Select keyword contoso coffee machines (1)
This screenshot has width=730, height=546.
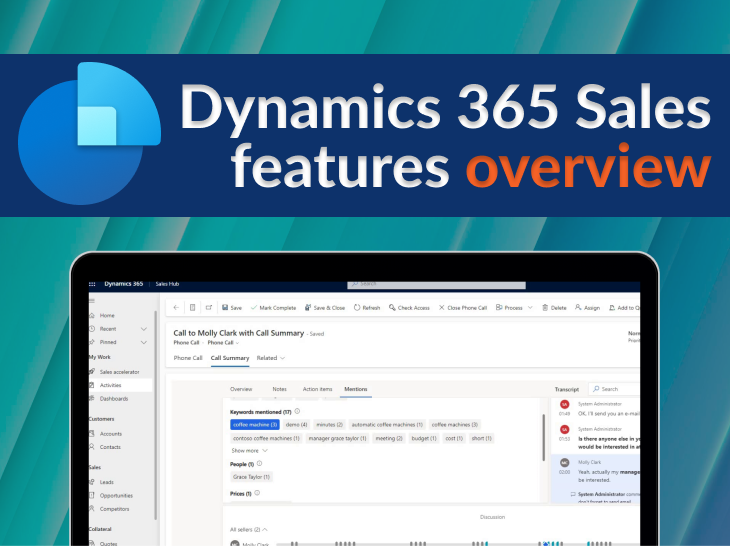click(266, 438)
